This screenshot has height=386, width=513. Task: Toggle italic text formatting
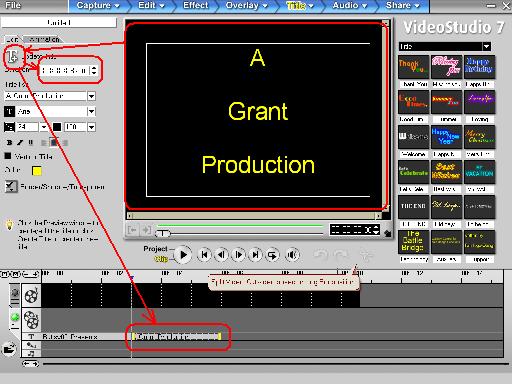point(20,143)
